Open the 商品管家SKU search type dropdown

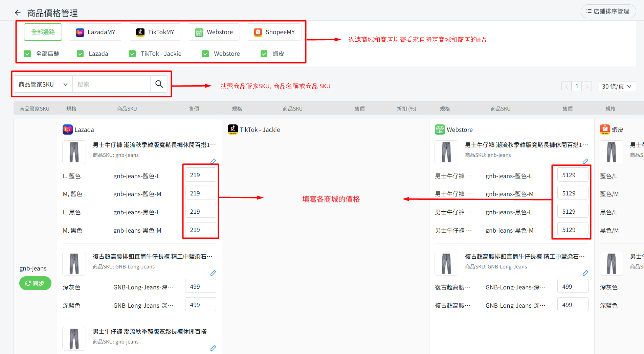(43, 84)
